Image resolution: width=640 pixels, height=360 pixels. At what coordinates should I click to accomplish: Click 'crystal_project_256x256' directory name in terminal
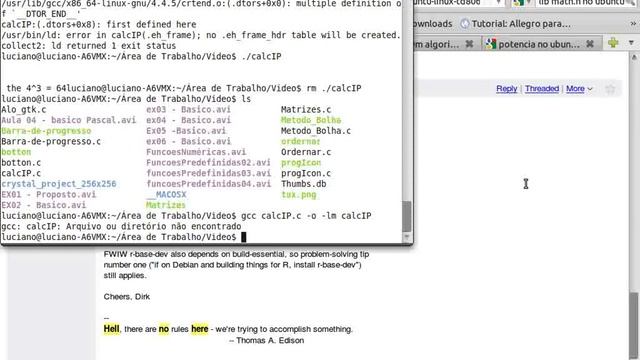pos(59,184)
